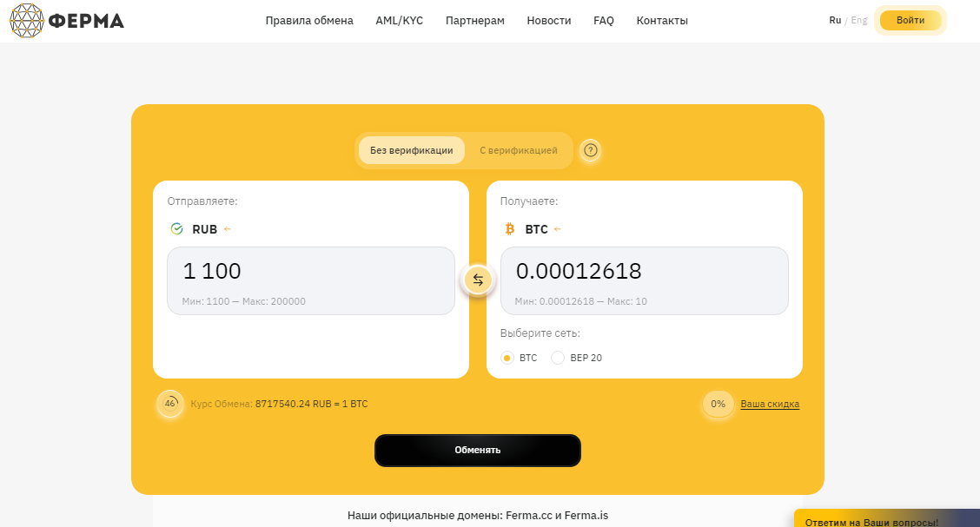Click the receive amount field 0.00012618
980x527 pixels.
coord(645,281)
